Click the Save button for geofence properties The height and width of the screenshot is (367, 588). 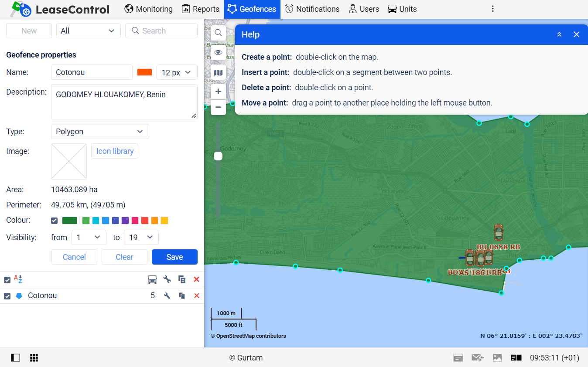[x=174, y=257]
